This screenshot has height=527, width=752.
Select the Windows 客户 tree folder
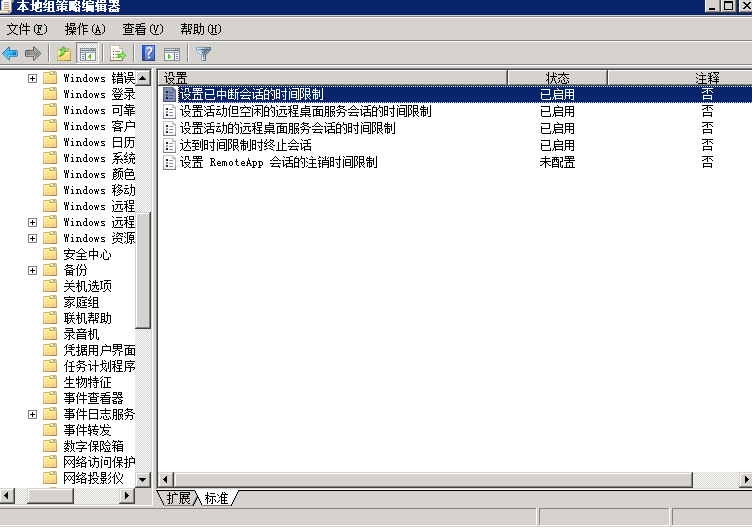click(x=99, y=126)
